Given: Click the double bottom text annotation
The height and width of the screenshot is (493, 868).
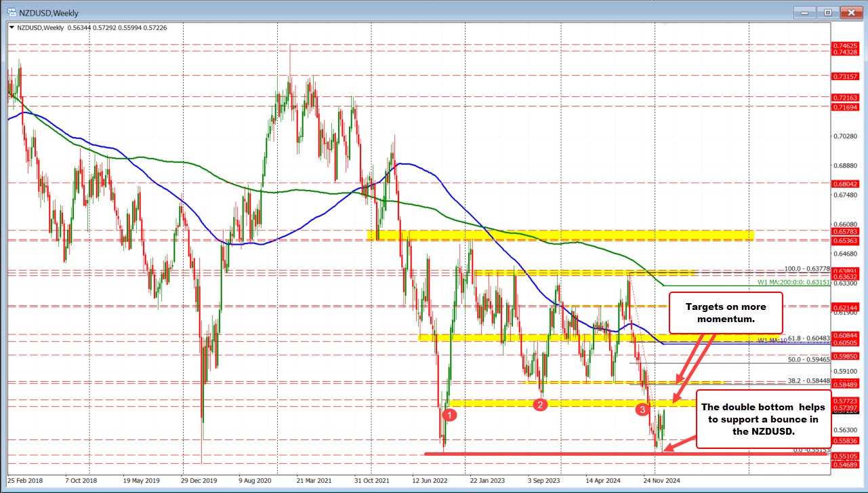Looking at the screenshot, I should (x=764, y=419).
